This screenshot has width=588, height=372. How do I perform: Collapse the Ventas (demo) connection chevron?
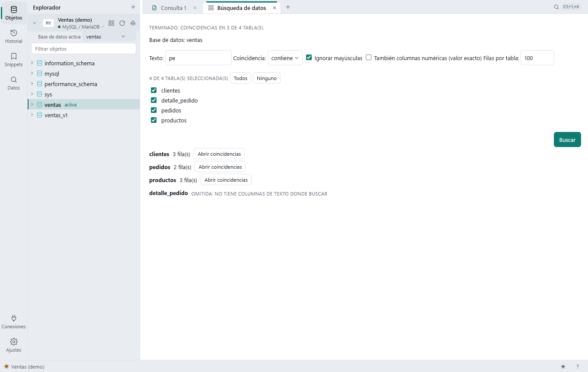coord(35,23)
